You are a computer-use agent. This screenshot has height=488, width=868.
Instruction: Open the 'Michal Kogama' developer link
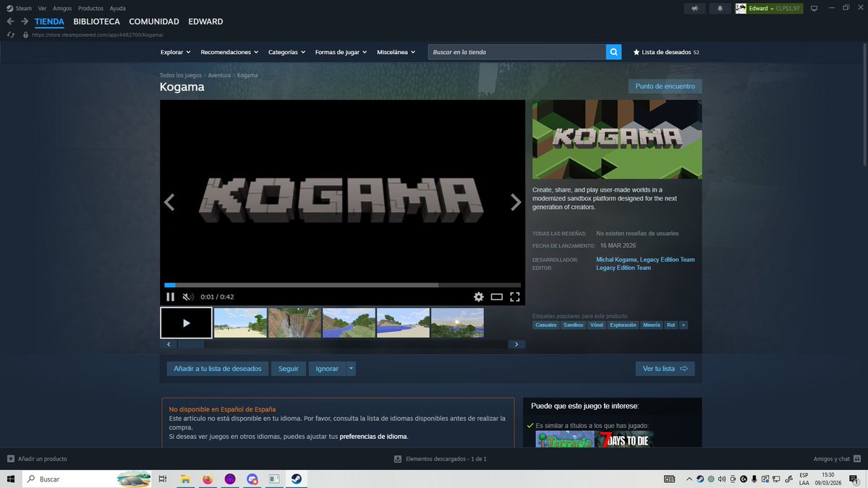(x=616, y=260)
